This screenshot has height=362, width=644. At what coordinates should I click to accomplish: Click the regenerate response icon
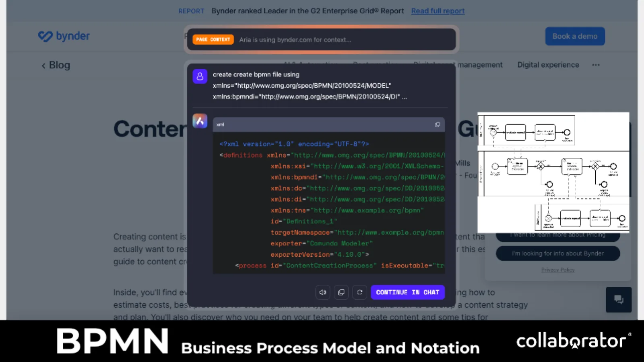click(360, 292)
